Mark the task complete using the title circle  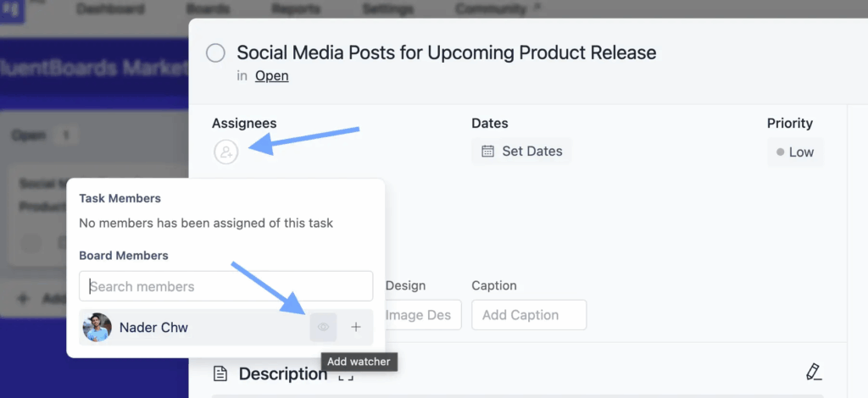(x=216, y=53)
